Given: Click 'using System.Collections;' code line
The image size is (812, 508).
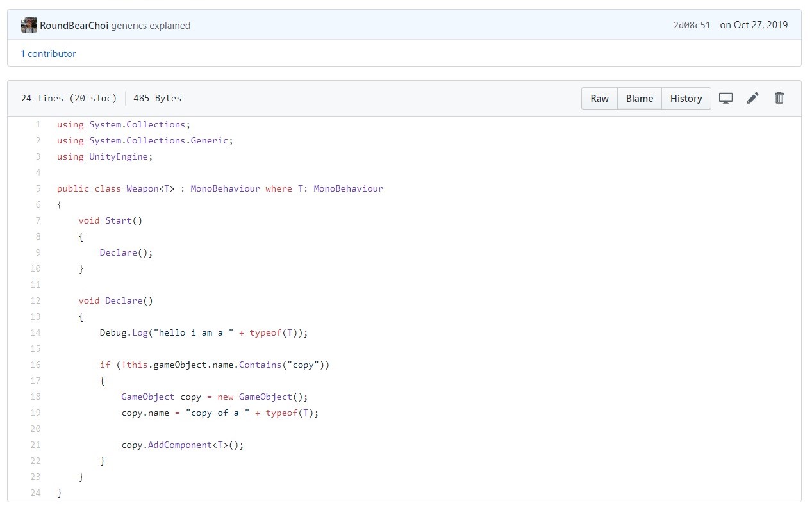Looking at the screenshot, I should [x=124, y=124].
